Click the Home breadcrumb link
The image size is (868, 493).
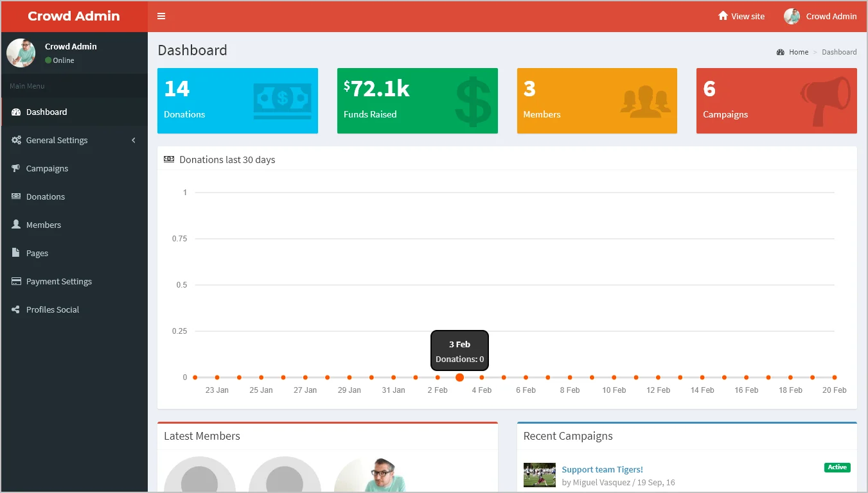point(799,52)
